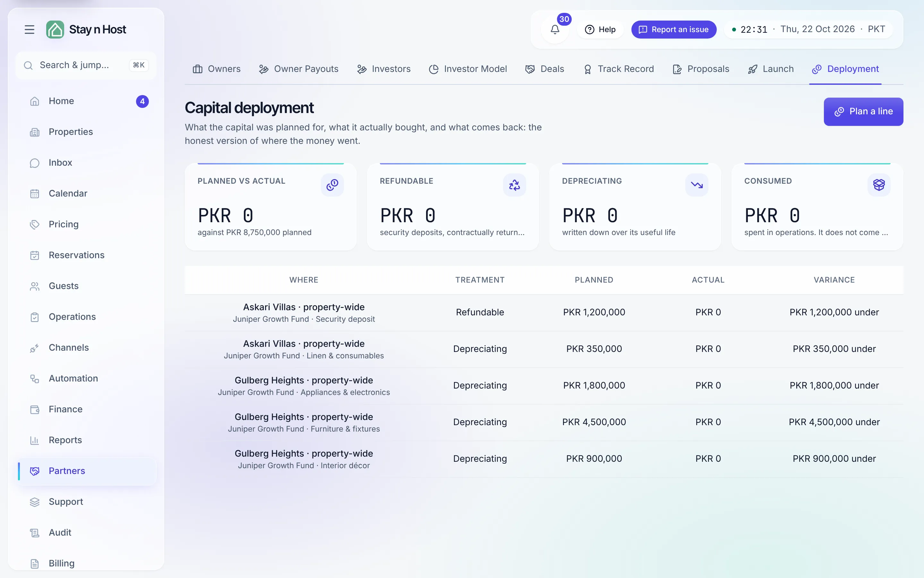Viewport: 924px width, 578px height.
Task: Open the Help button
Action: (600, 30)
